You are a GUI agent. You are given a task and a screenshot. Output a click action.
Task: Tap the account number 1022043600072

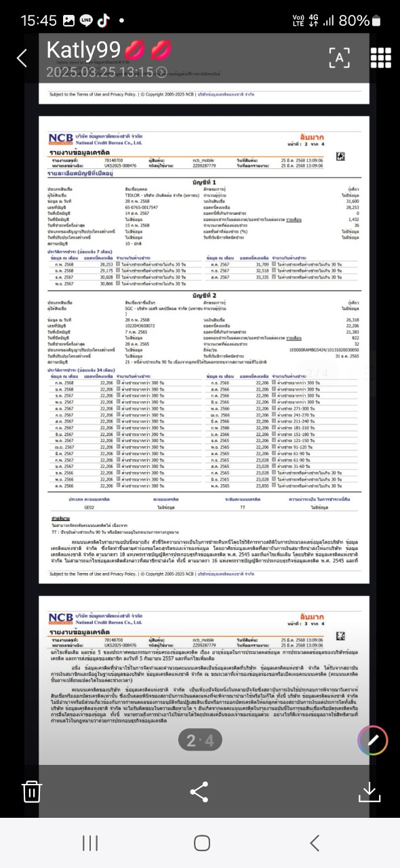tap(140, 325)
